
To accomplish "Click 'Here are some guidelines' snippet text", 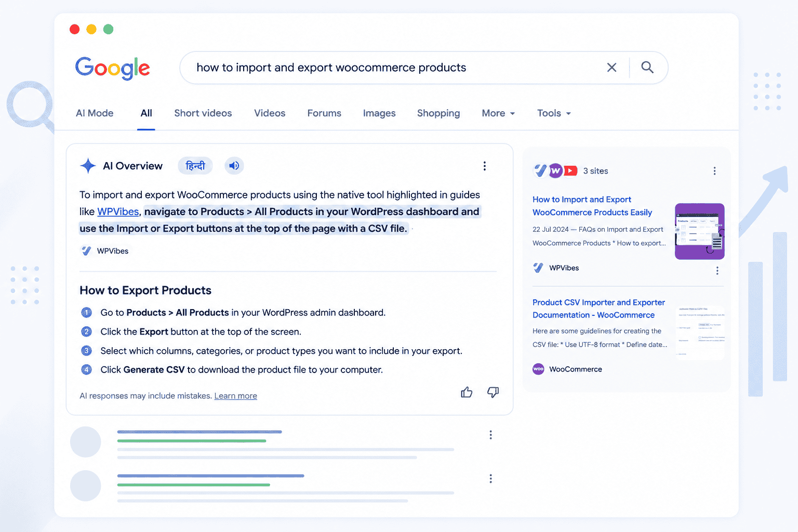I will point(600,338).
